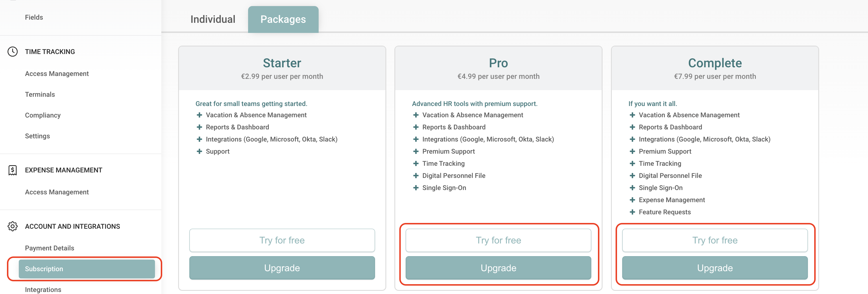The height and width of the screenshot is (294, 868).
Task: Click plus icon next to Complete's Expense Management
Action: pyautogui.click(x=632, y=200)
